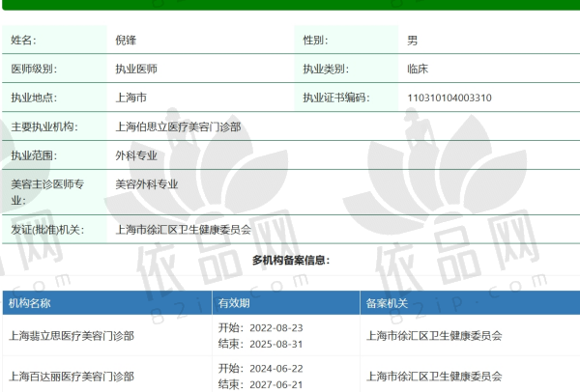
Task: Click the 性别 label
Action: pyautogui.click(x=315, y=40)
